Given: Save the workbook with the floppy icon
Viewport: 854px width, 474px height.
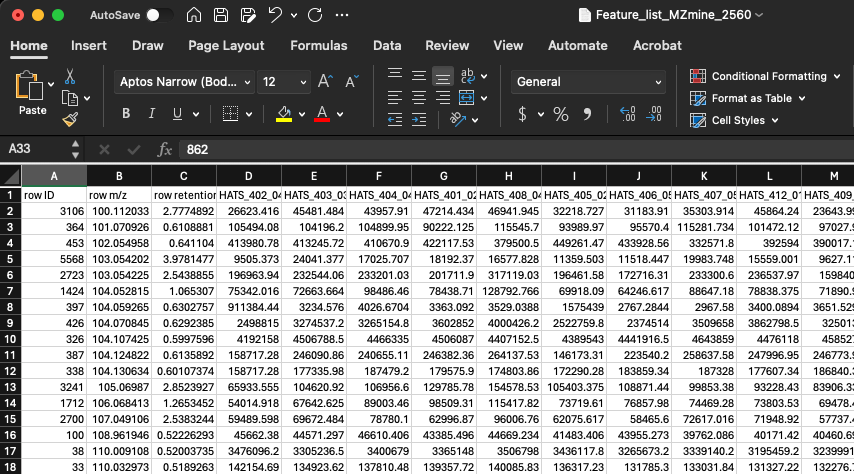Looking at the screenshot, I should pos(221,15).
